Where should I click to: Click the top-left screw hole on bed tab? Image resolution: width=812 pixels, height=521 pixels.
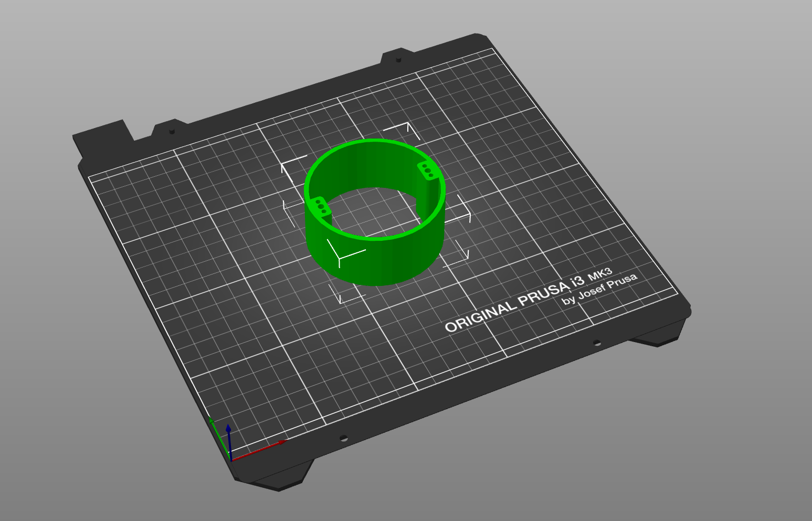point(172,131)
